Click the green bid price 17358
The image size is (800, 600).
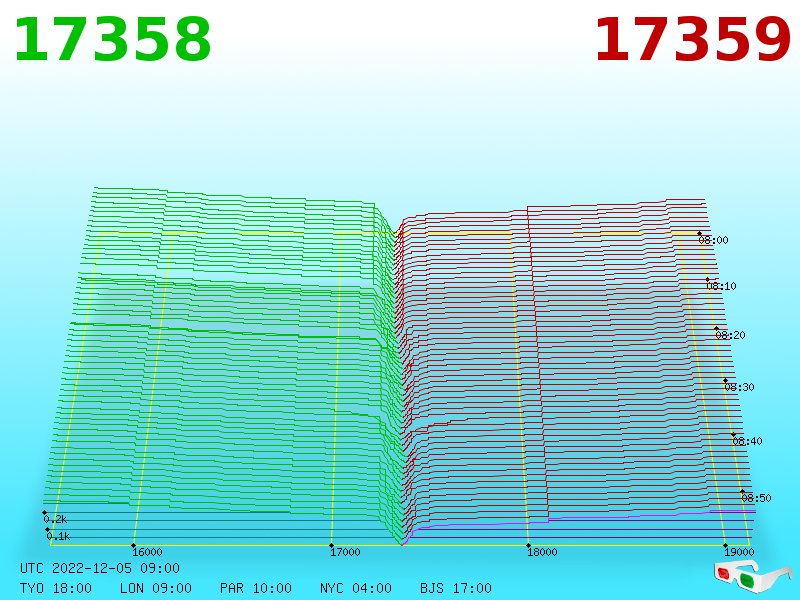112,40
